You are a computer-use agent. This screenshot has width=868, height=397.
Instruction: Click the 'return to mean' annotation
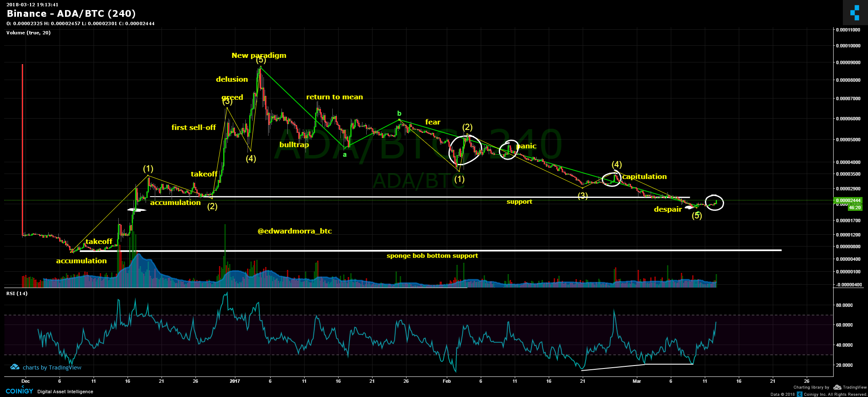(x=334, y=97)
